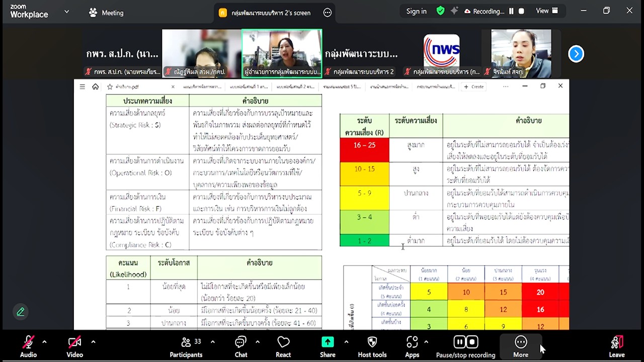
Task: Click the Sign in link
Action: 416,11
